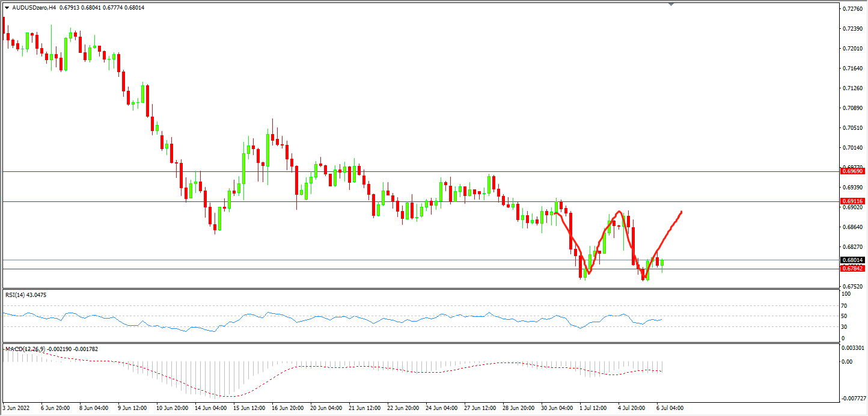Click the 28 Jun 20:00 time axis label
This screenshot has height=416, width=868.
click(517, 408)
